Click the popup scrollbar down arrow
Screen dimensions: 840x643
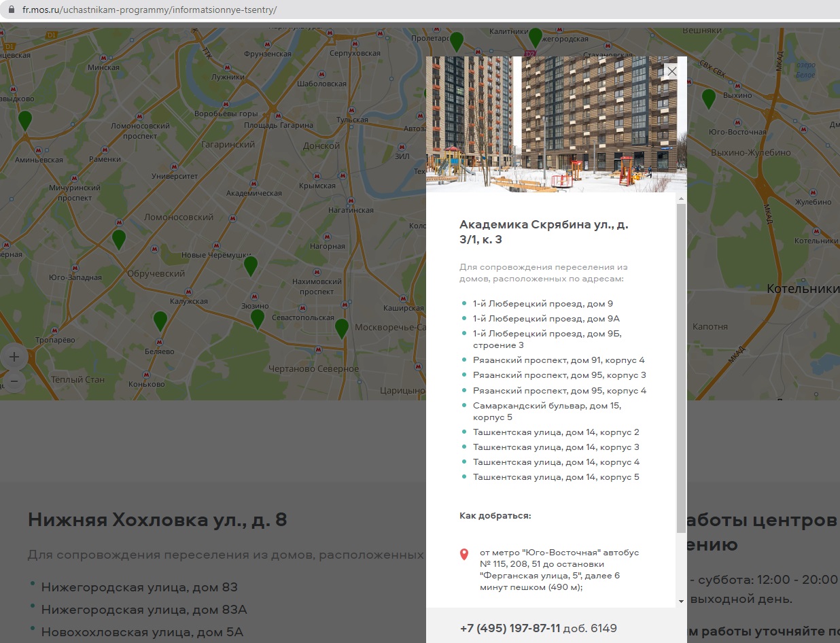(x=681, y=602)
